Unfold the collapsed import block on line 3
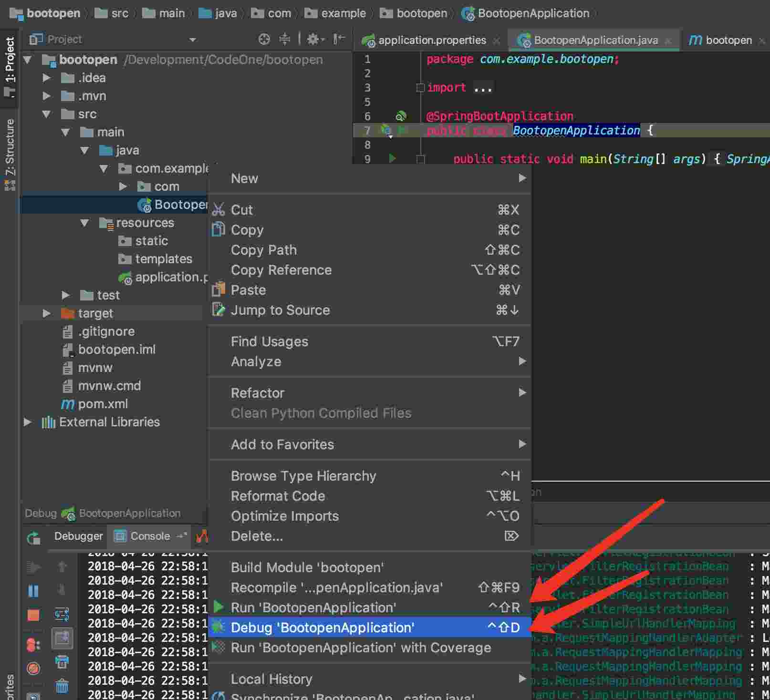The height and width of the screenshot is (700, 770). pos(420,88)
